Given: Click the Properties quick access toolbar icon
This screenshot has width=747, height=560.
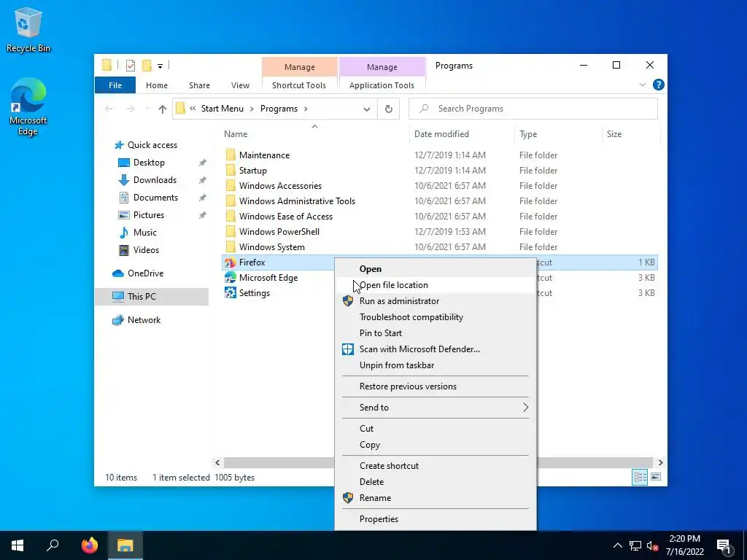Looking at the screenshot, I should (x=130, y=66).
